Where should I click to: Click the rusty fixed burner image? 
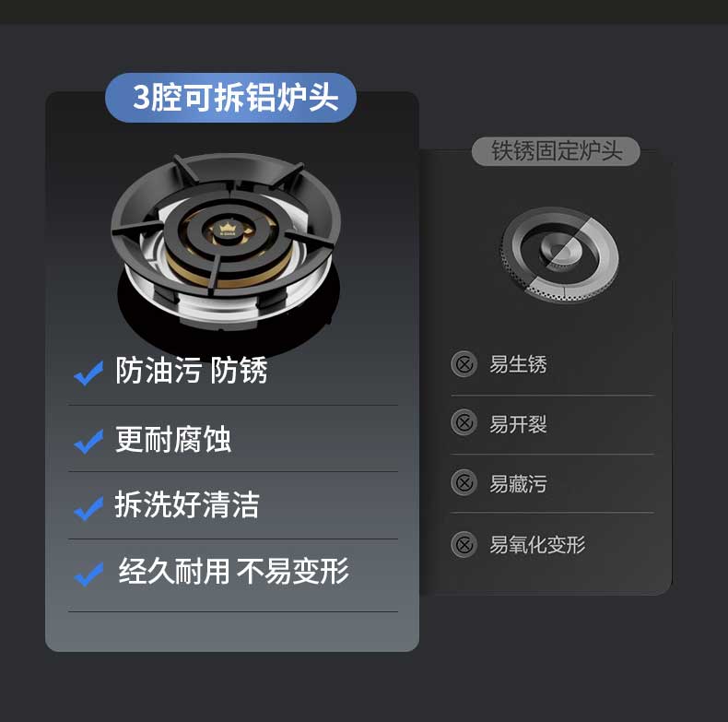click(559, 254)
